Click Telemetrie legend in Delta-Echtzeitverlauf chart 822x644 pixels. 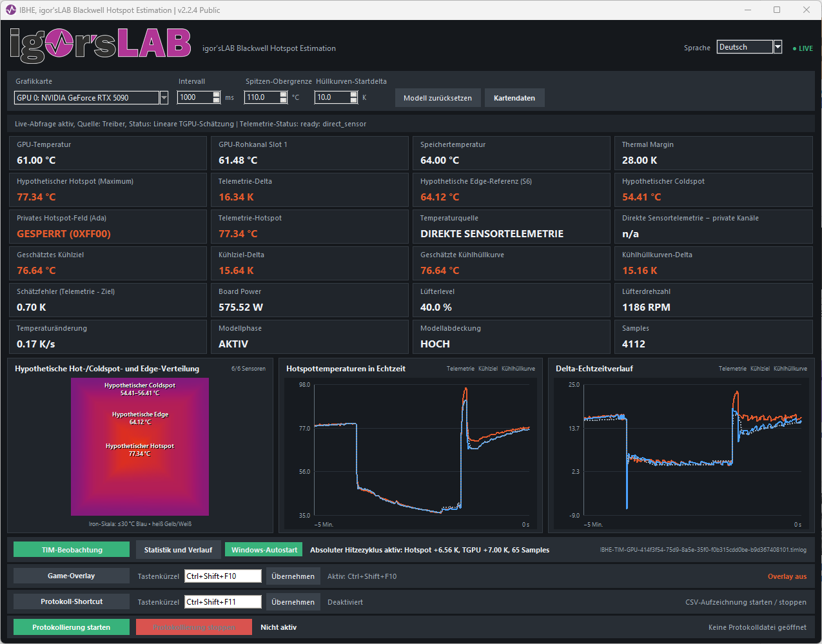click(x=732, y=369)
